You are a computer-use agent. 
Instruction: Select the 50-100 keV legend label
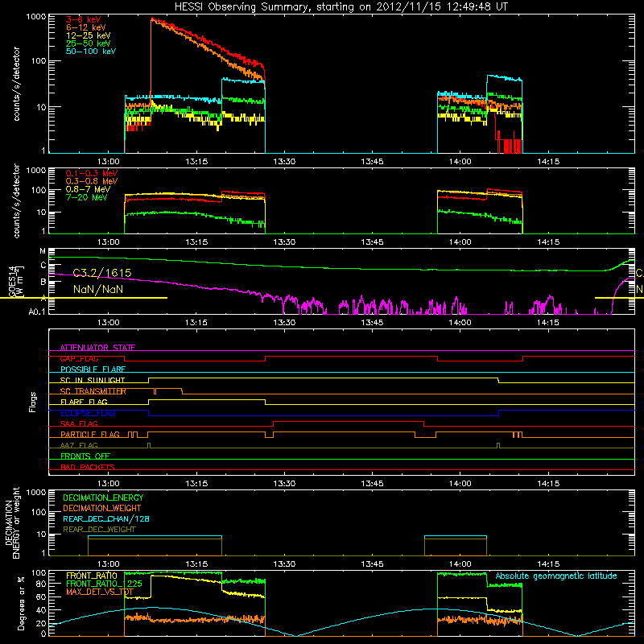(x=91, y=52)
